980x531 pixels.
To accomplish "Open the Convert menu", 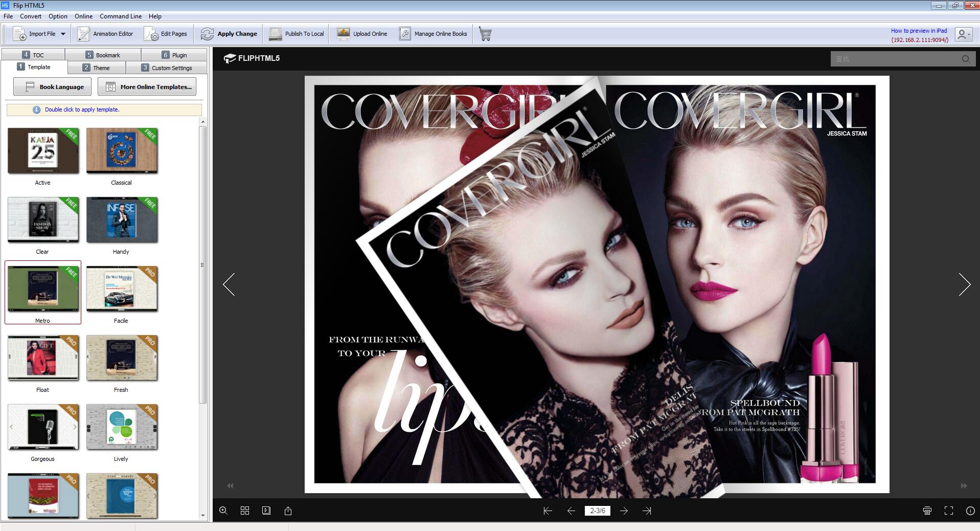I will tap(31, 16).
